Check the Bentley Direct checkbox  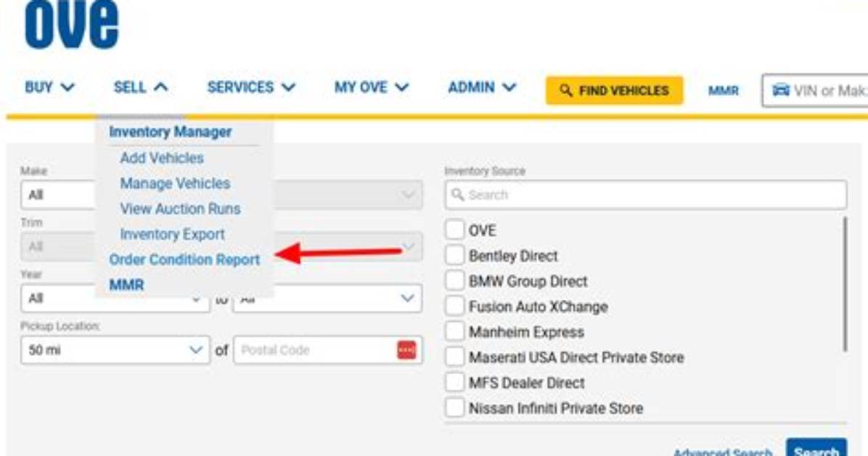454,256
